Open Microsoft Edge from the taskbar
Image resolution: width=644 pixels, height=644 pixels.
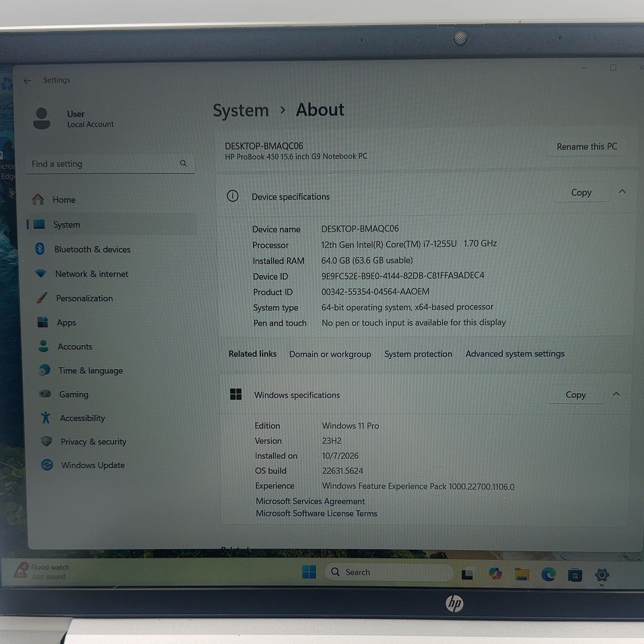click(548, 574)
